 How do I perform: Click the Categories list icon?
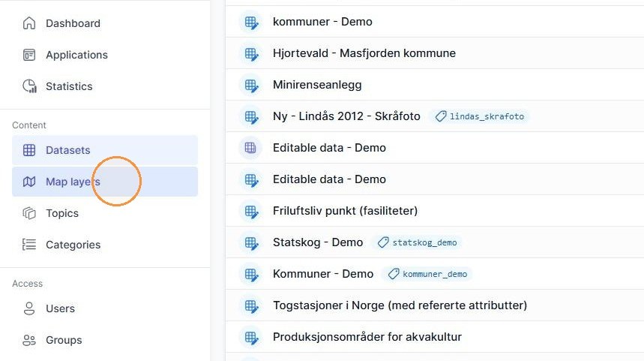click(29, 245)
